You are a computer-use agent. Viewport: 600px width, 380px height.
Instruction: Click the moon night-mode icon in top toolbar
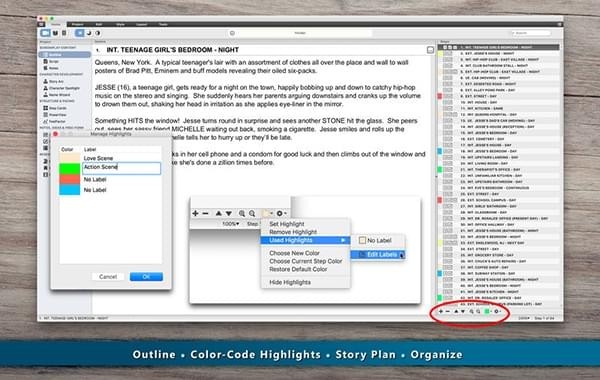(89, 33)
